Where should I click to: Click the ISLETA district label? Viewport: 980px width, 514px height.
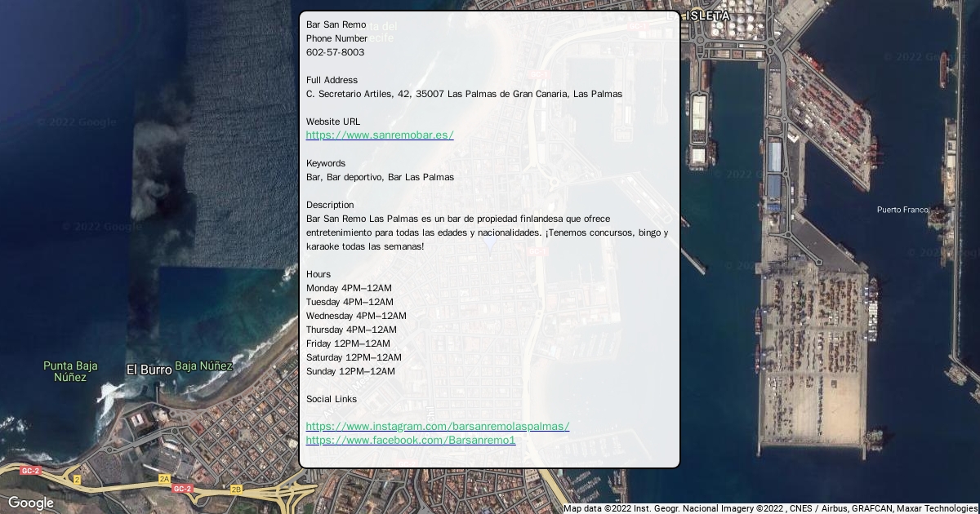pyautogui.click(x=707, y=16)
